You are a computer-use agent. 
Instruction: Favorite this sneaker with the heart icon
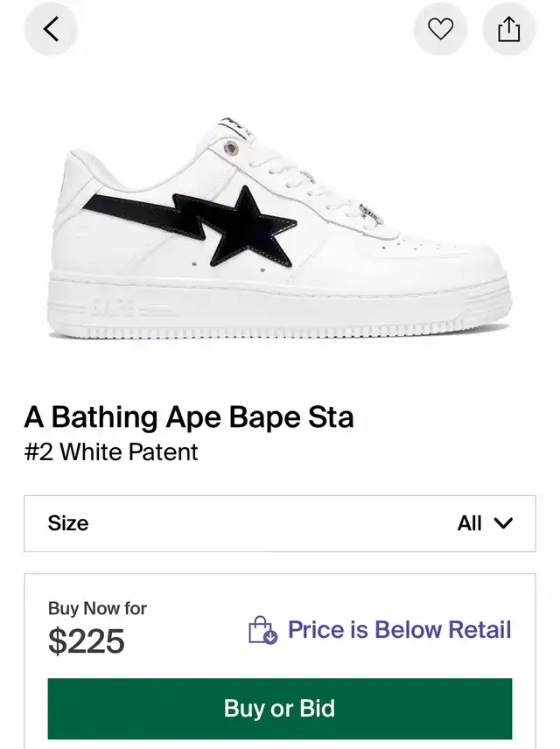tap(440, 29)
